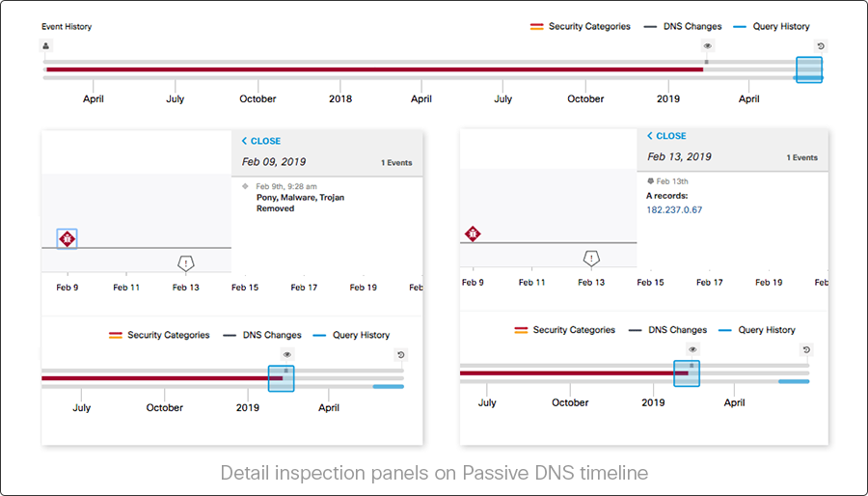This screenshot has height=496, width=868.
Task: Click the user icon on top Event History timeline
Action: pyautogui.click(x=46, y=46)
